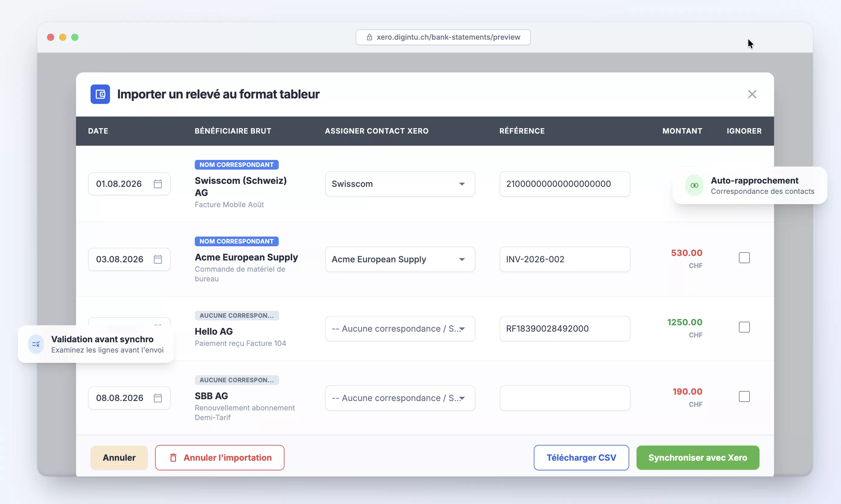Click the yellow minimize window dot
841x504 pixels.
(x=63, y=37)
